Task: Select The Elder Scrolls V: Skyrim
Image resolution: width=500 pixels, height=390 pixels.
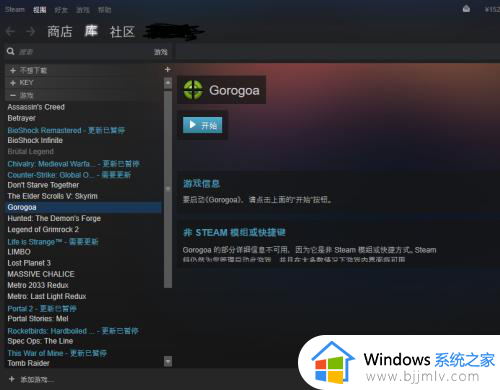Action: tap(53, 196)
